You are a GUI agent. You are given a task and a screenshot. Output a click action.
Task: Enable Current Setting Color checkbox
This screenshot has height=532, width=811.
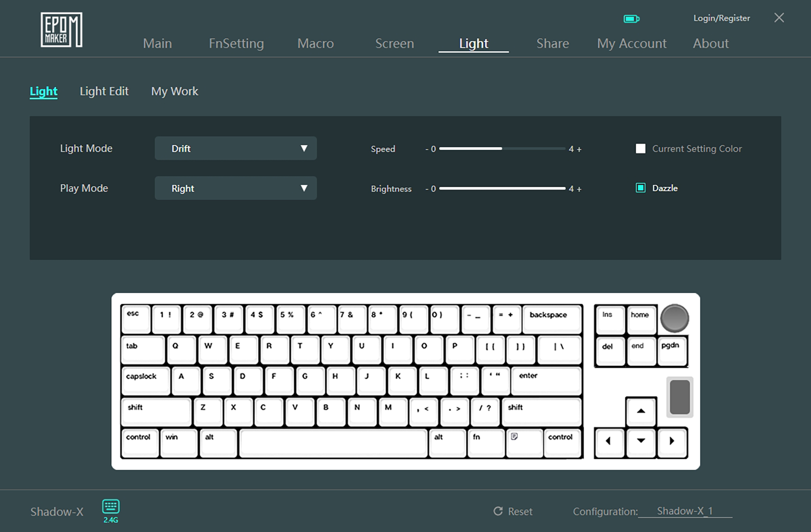(641, 149)
